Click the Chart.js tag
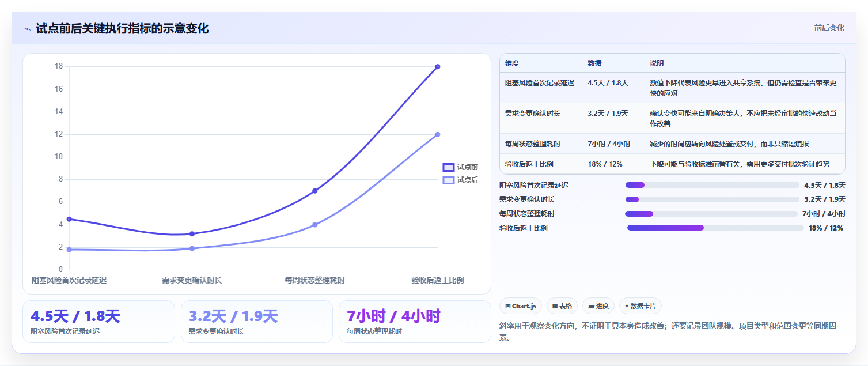 pos(521,306)
